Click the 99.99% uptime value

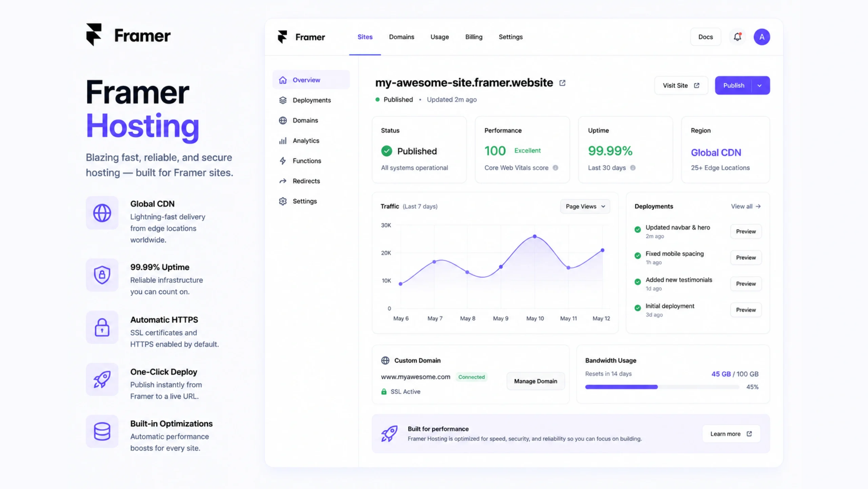coord(610,151)
